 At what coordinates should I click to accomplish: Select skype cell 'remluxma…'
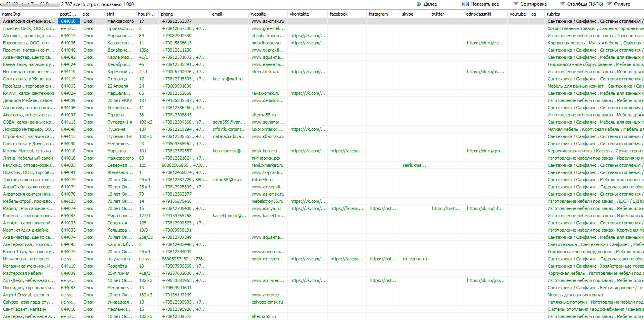[x=414, y=165]
